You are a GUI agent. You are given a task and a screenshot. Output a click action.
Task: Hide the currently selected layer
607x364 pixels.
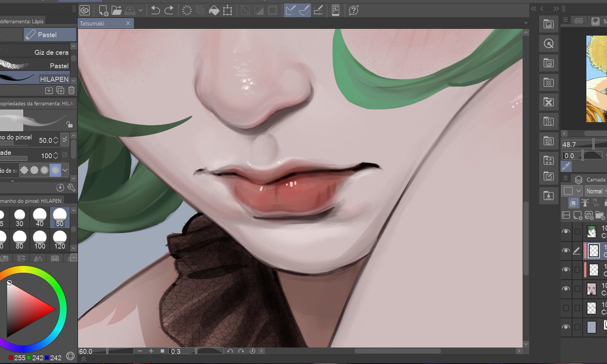(566, 251)
